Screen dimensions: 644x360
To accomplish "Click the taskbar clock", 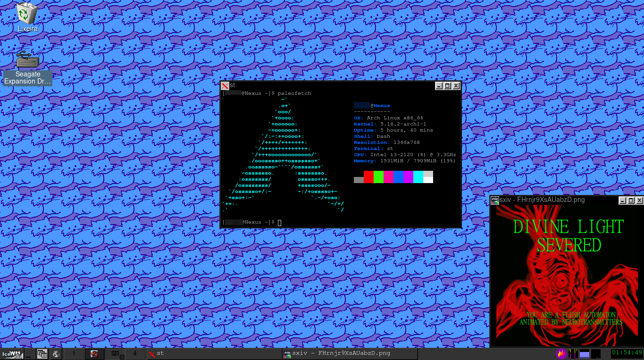I will (627, 353).
